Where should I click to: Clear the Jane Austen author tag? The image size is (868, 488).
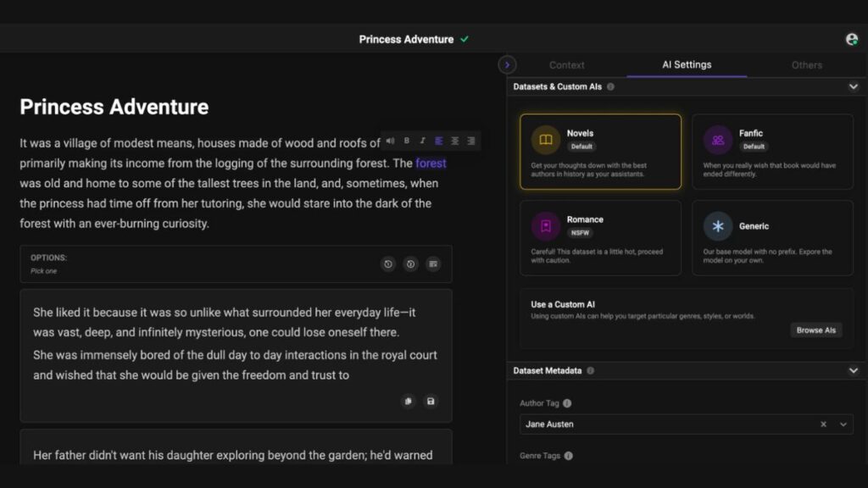coord(823,424)
